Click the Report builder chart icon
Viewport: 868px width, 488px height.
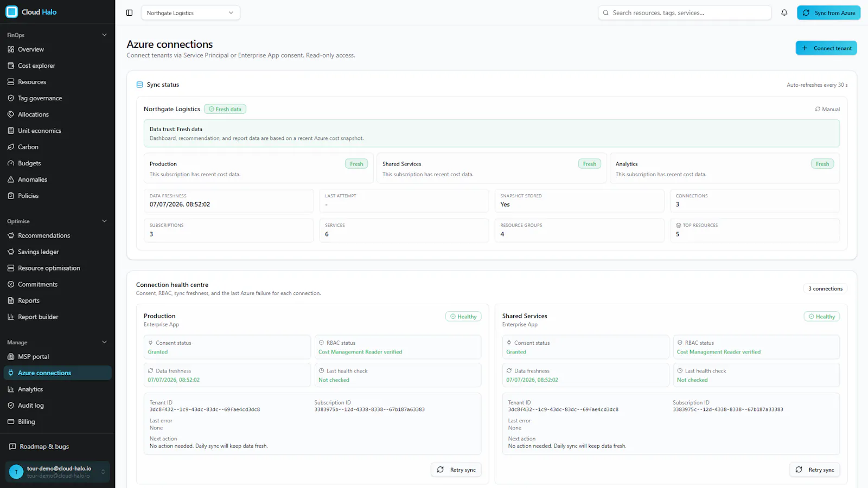(x=11, y=317)
